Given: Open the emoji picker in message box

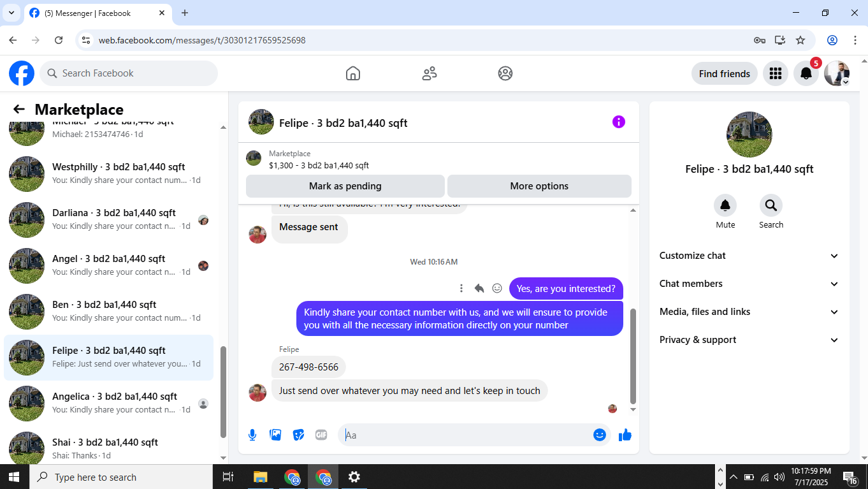Looking at the screenshot, I should [600, 435].
